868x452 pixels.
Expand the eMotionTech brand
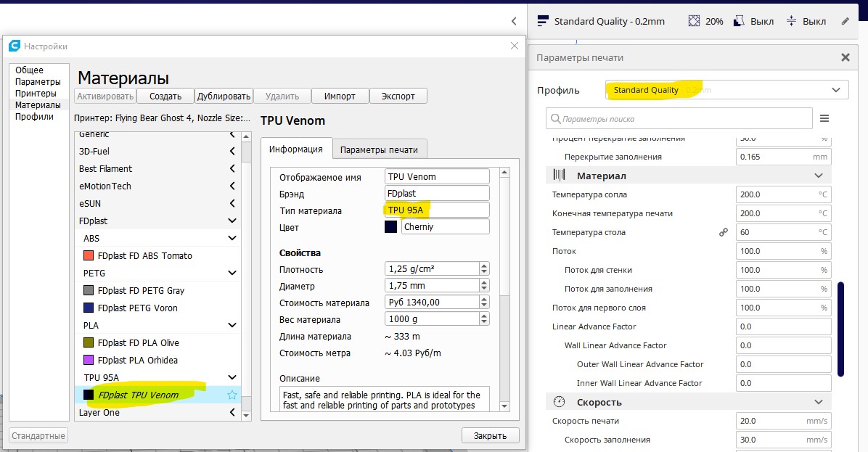pos(232,186)
